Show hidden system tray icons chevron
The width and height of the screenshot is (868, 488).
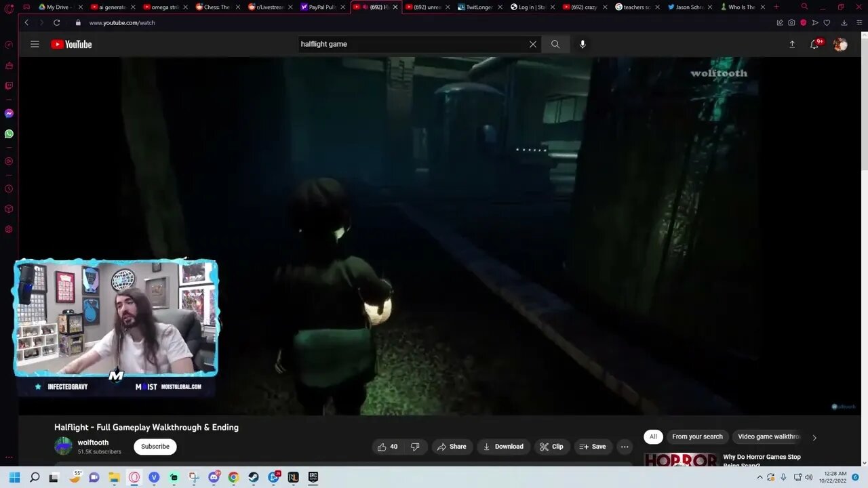[759, 477]
